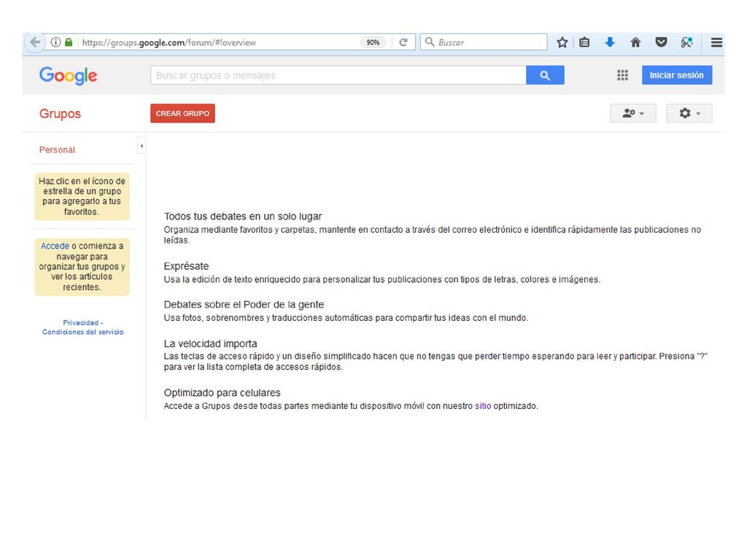Open the Firefox hamburger menu
Screen dimensions: 747x560
716,42
